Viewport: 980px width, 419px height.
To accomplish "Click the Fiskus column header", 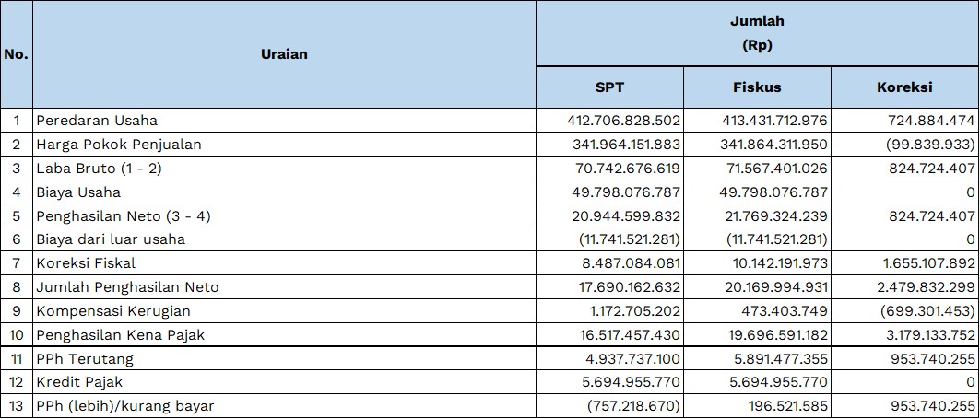I will pos(757,87).
